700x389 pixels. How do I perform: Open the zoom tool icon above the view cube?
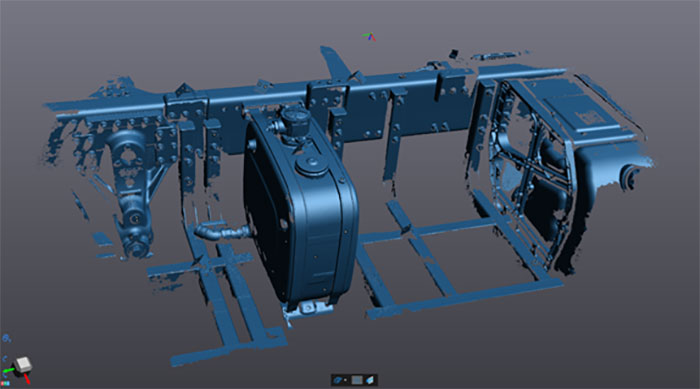[6, 339]
